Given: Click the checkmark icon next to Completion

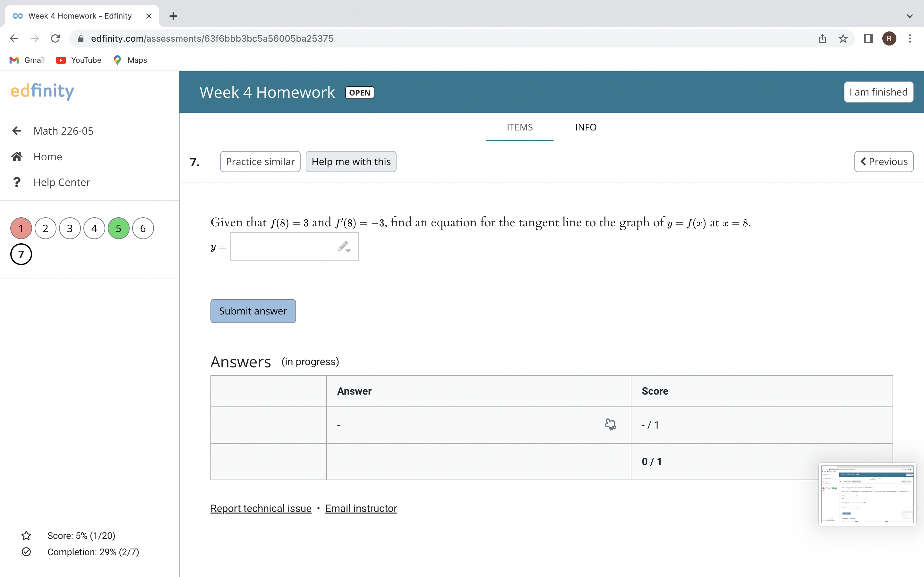Looking at the screenshot, I should 26,552.
